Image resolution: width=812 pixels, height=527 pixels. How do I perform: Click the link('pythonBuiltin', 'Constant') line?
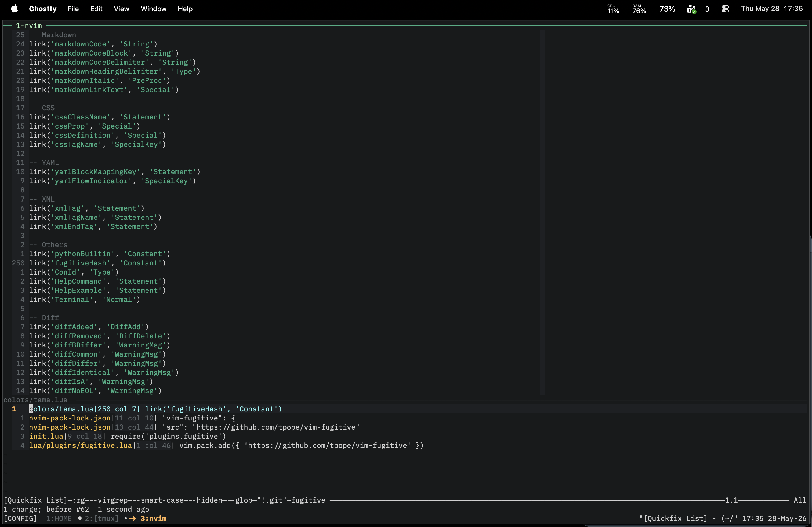click(x=100, y=254)
